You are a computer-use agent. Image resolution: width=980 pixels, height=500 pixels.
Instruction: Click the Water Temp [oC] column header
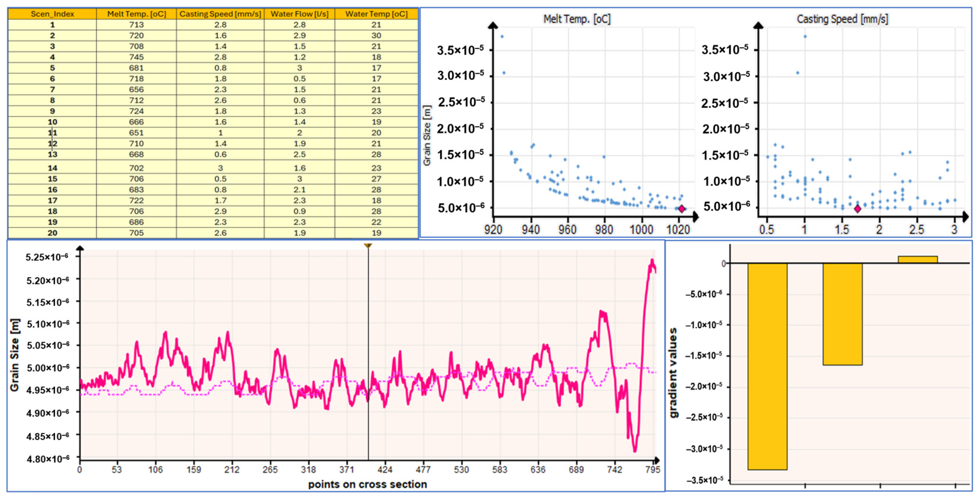(376, 14)
